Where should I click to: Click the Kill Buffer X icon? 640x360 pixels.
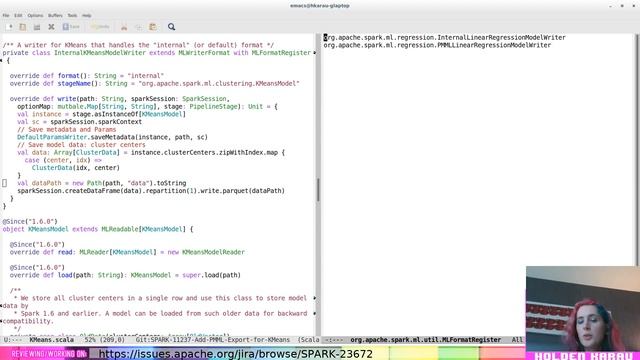[x=51, y=27]
